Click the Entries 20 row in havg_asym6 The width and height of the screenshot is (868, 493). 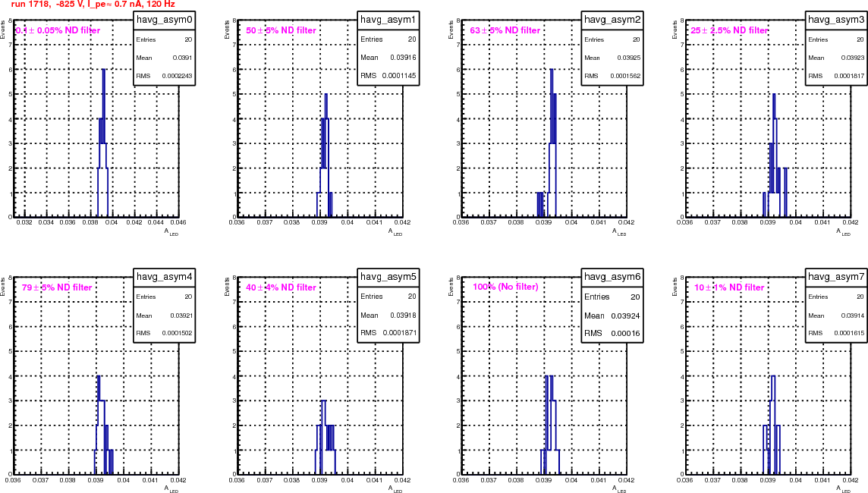click(x=612, y=297)
